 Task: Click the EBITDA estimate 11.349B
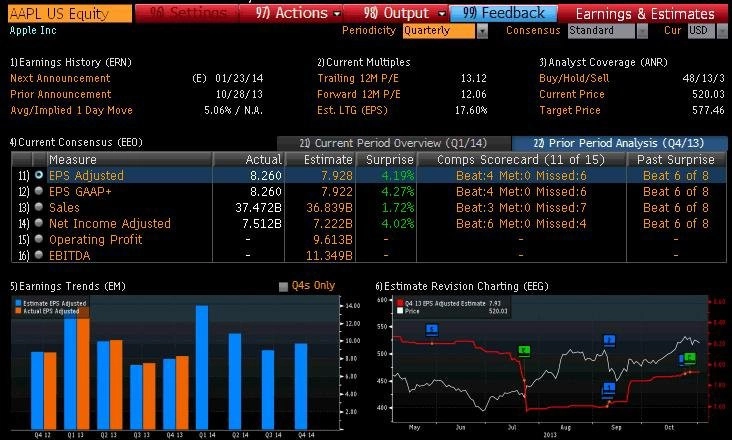click(x=329, y=256)
